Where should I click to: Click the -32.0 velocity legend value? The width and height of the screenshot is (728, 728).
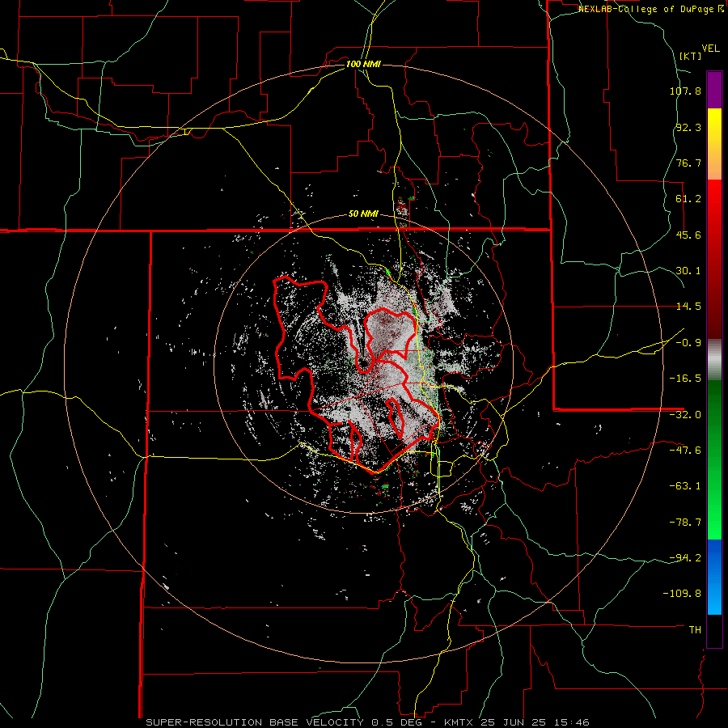tap(685, 415)
